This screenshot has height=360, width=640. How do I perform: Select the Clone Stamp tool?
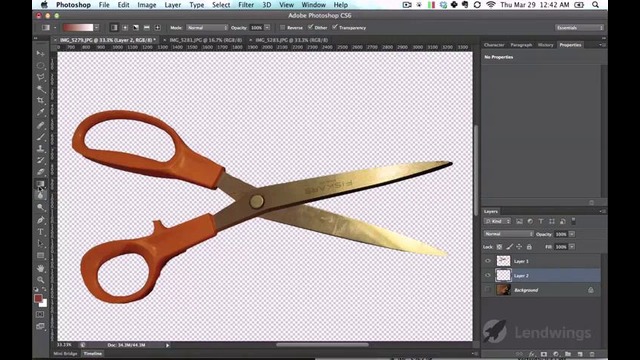point(40,149)
